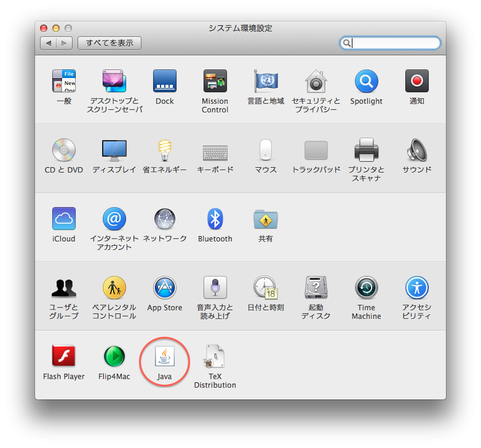Open TeX Distribution preferences
This screenshot has width=481, height=448.
point(215,356)
